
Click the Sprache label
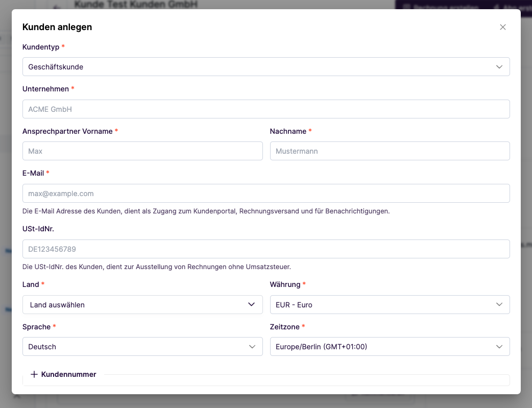click(x=36, y=327)
